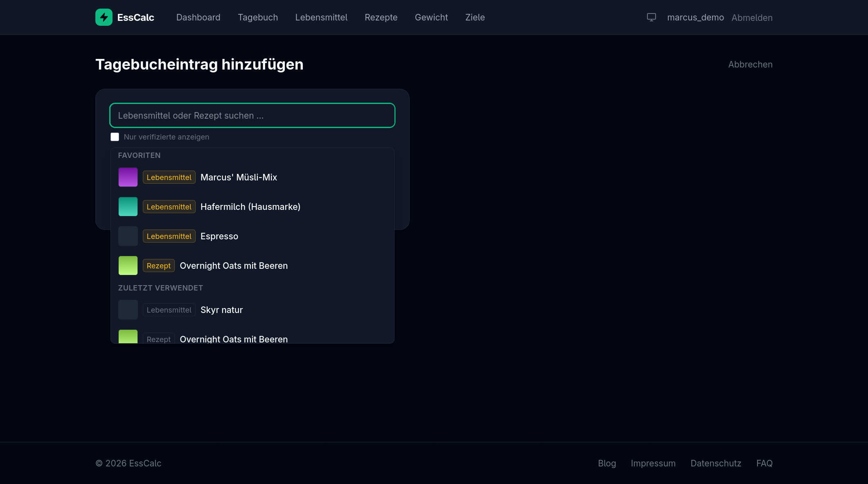
Task: Click the Skyr natur placeholder thumbnail
Action: pos(128,310)
